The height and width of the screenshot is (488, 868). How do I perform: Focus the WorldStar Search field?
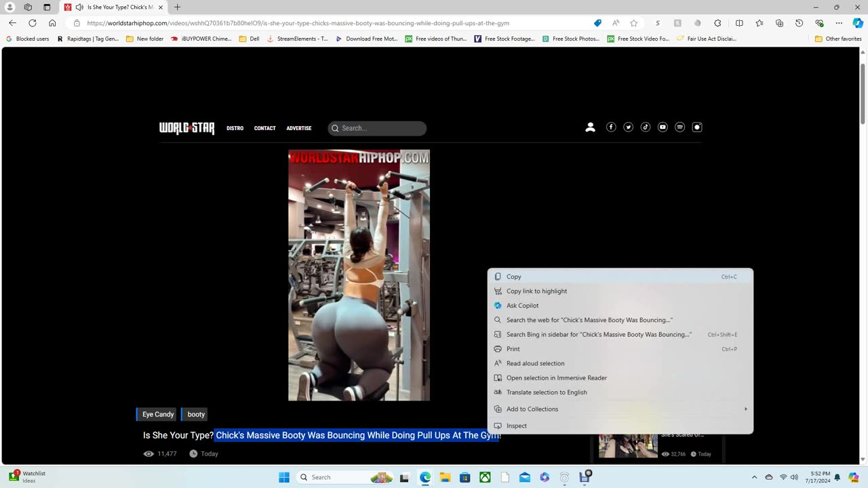377,128
